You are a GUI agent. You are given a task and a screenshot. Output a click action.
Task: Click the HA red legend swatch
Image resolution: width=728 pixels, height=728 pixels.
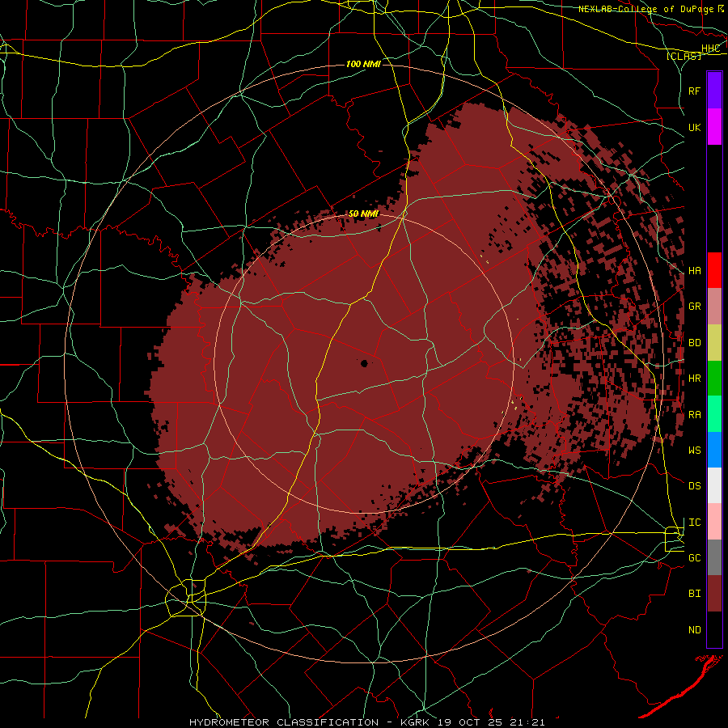click(714, 270)
